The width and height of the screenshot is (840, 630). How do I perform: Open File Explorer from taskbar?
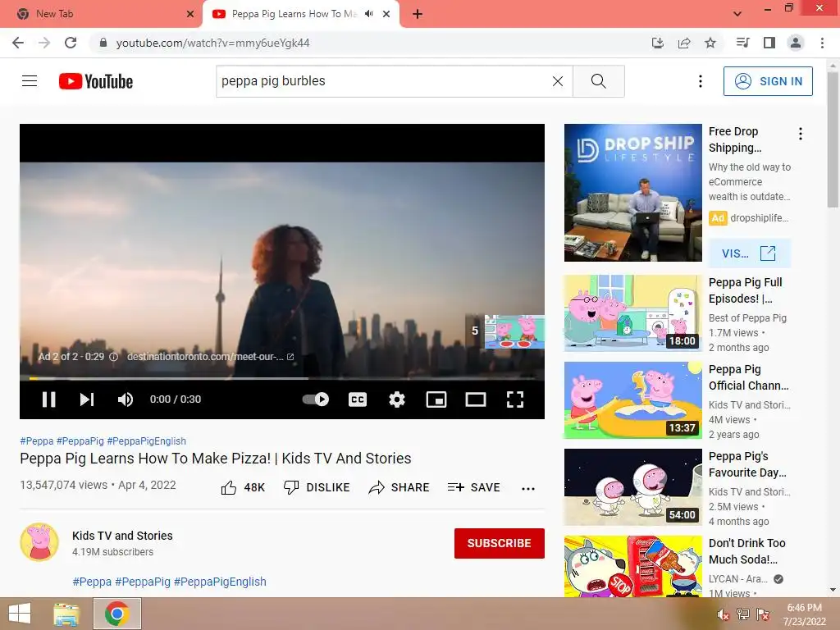(66, 614)
